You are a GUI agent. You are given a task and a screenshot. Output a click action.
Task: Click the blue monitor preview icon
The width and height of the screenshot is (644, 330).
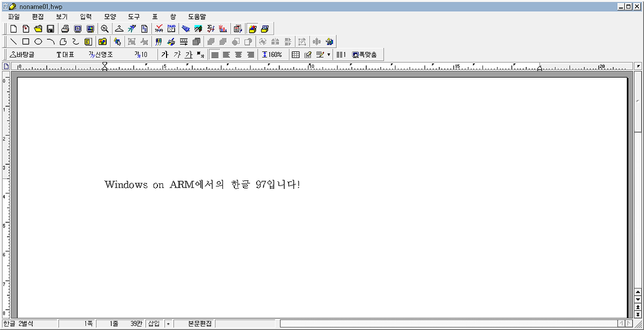pos(78,29)
